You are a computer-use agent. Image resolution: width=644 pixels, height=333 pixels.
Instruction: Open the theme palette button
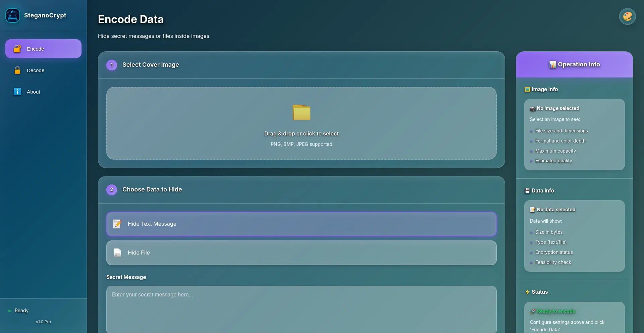627,16
